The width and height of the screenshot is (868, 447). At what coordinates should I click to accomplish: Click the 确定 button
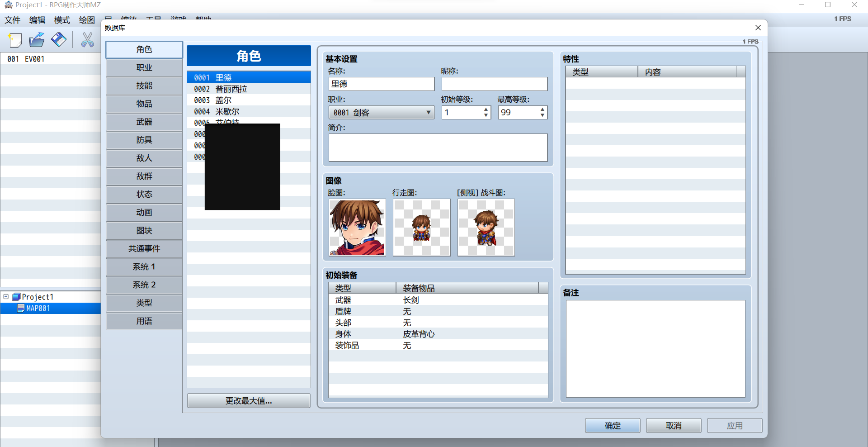pos(613,426)
